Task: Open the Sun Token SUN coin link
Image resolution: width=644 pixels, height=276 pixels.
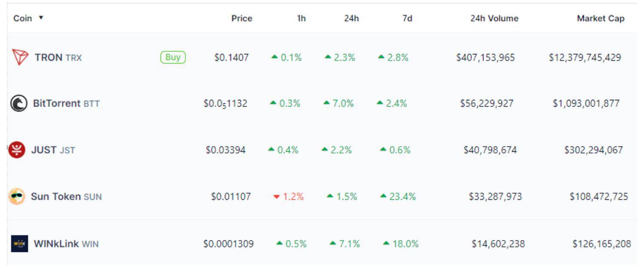Action: coord(66,197)
